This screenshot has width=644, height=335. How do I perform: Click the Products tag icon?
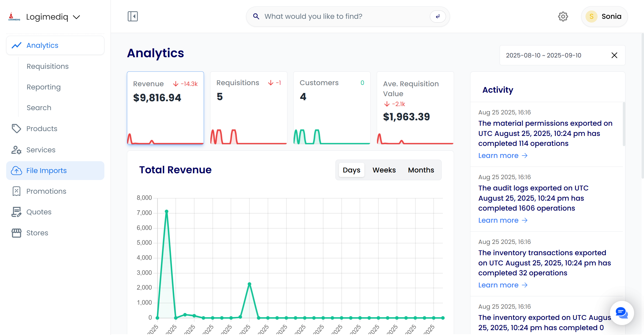tap(16, 129)
